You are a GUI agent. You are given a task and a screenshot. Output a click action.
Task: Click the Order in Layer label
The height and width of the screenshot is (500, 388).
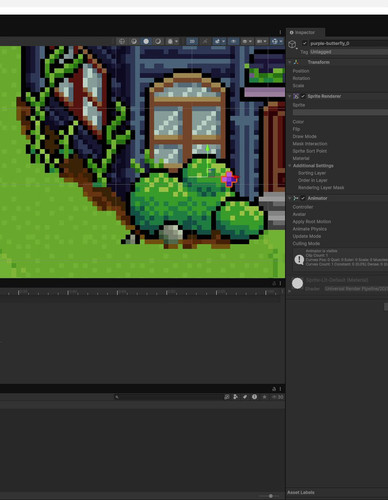coord(313,180)
